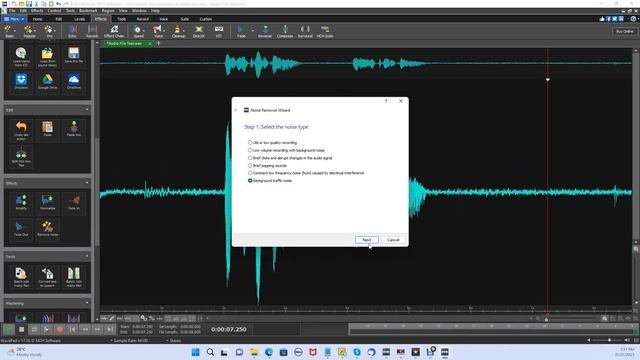Click Convert text to speech icon

tap(47, 277)
